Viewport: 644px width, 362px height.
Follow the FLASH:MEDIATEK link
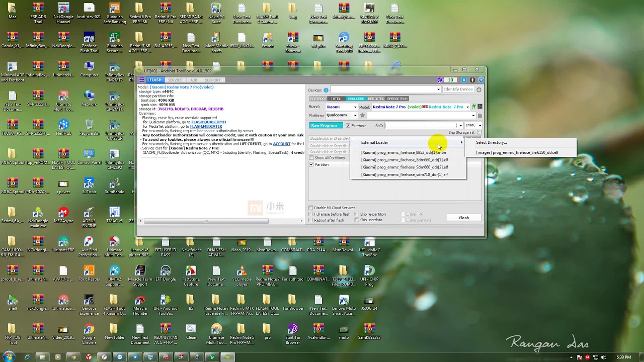pyautogui.click(x=206, y=127)
